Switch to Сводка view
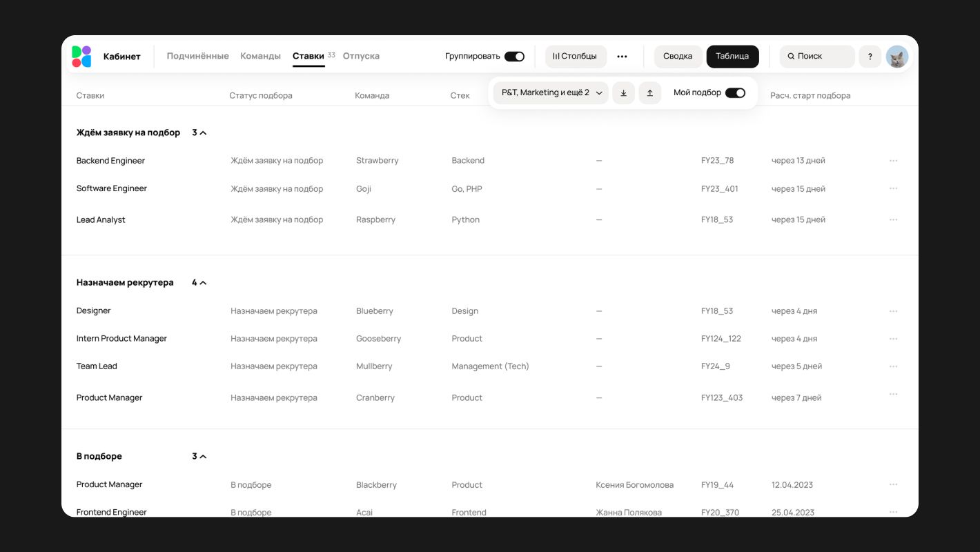The image size is (980, 552). (678, 57)
